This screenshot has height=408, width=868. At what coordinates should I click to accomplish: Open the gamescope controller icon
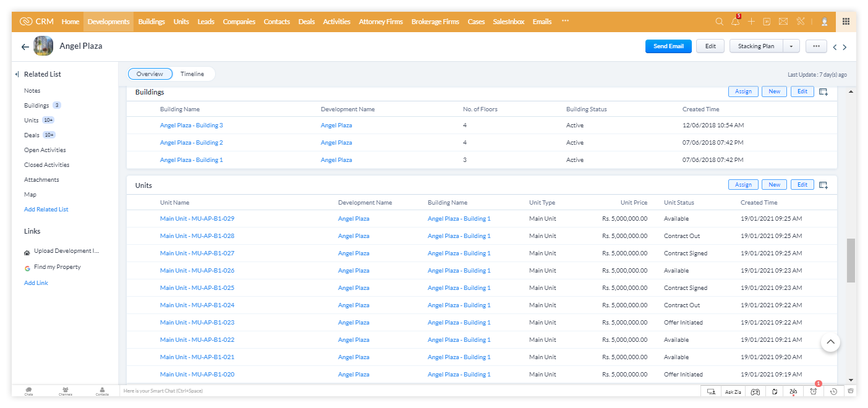pyautogui.click(x=755, y=391)
